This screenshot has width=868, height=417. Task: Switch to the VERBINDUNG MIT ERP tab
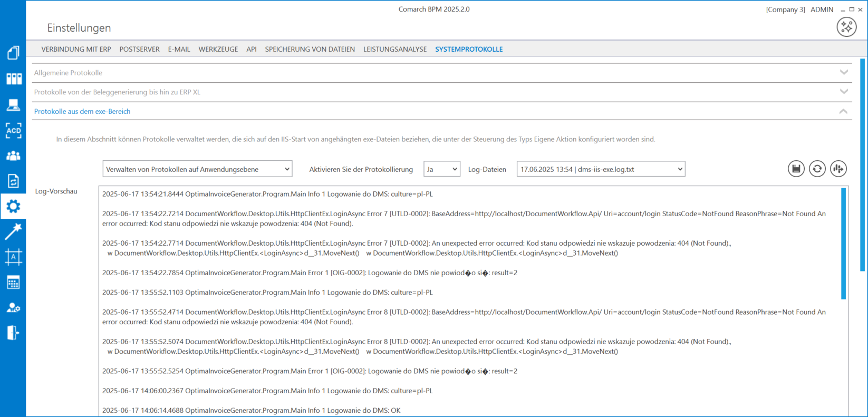[x=76, y=49]
